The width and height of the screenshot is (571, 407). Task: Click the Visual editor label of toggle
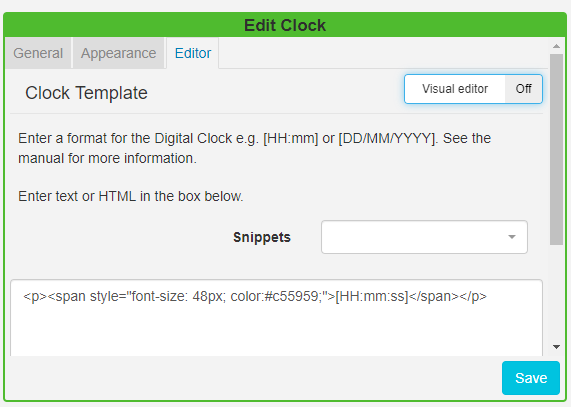tap(455, 89)
